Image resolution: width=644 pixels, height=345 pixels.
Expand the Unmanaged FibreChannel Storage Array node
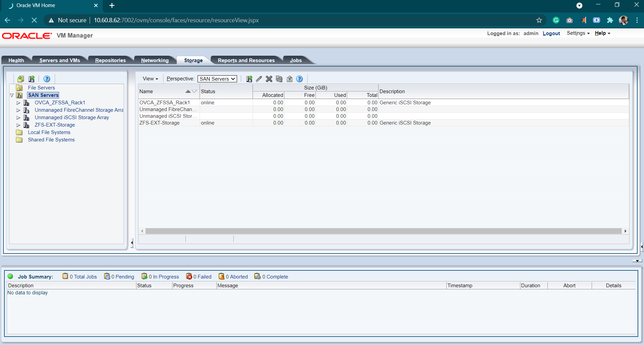tap(19, 110)
